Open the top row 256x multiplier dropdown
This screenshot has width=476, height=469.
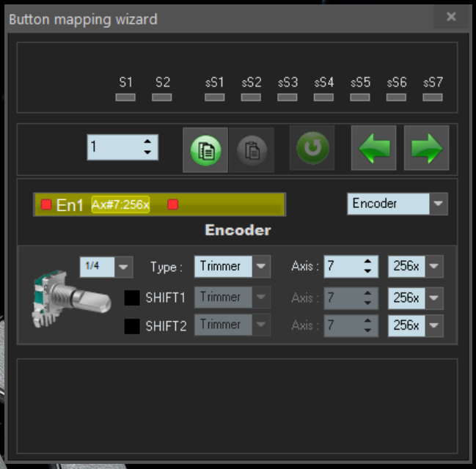(433, 266)
